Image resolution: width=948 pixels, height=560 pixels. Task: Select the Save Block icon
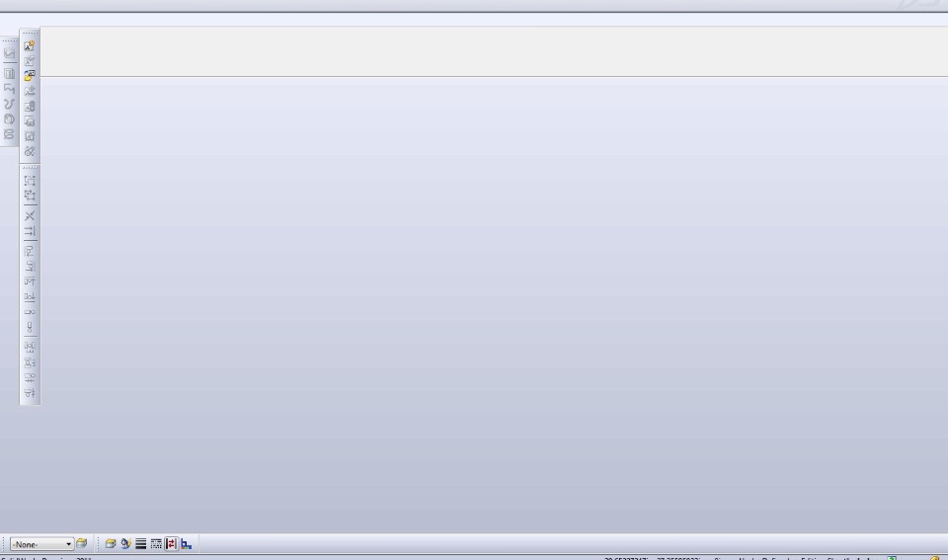29,120
